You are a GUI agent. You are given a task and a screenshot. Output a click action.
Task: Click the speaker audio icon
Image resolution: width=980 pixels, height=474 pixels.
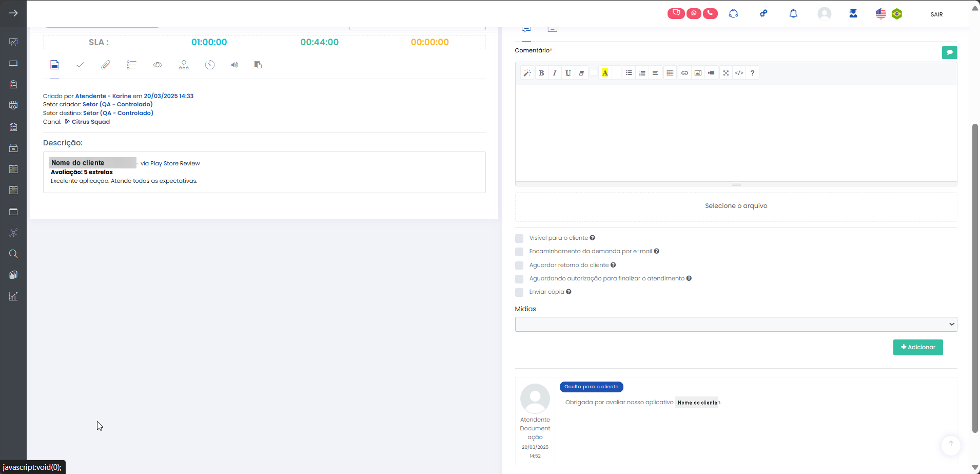pos(234,65)
